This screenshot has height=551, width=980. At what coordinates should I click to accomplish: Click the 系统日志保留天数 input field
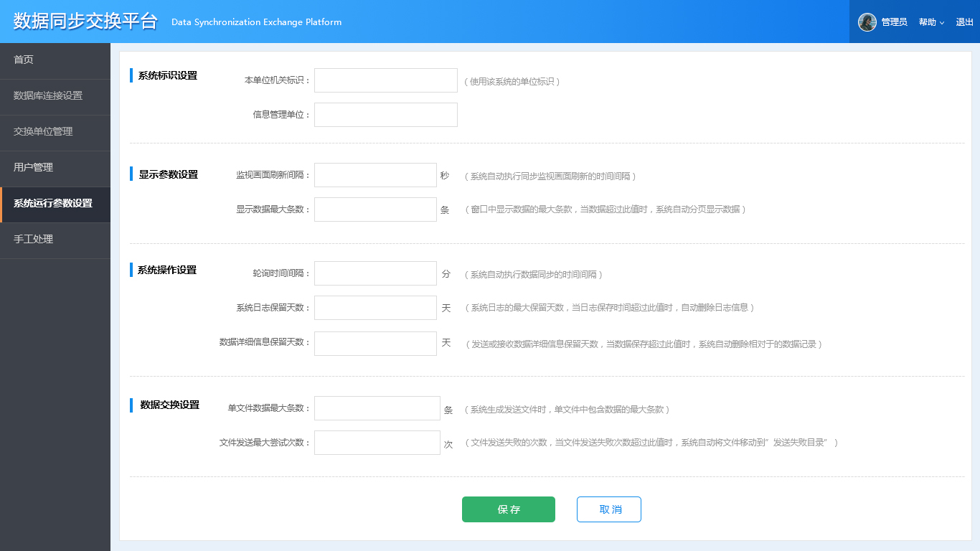[x=375, y=308]
